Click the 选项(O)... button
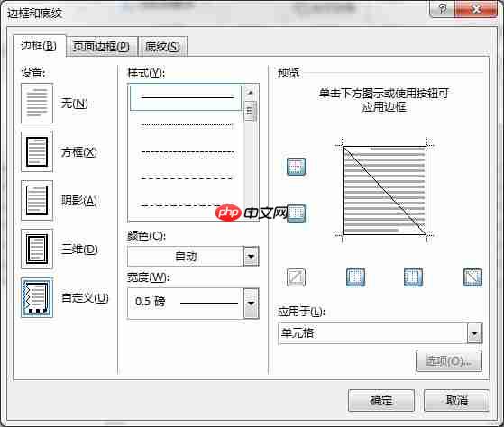Image resolution: width=504 pixels, height=427 pixels. pos(449,361)
